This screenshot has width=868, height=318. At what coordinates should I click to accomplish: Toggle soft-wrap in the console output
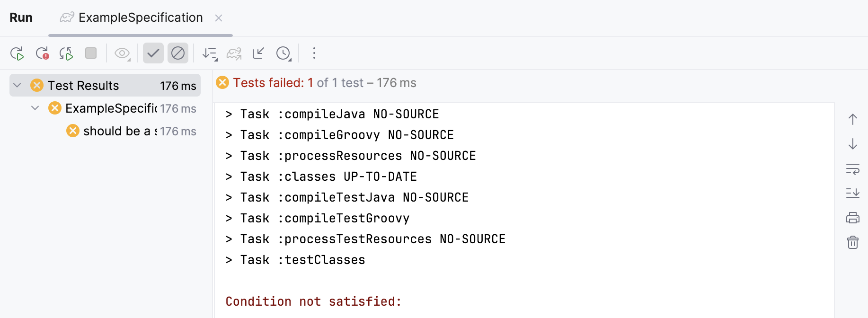point(852,169)
